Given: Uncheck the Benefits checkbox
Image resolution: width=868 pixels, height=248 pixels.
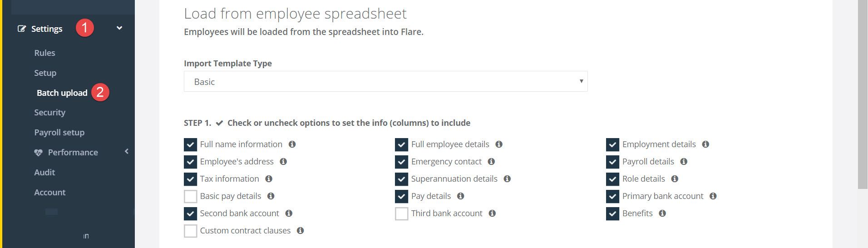Looking at the screenshot, I should (612, 213).
